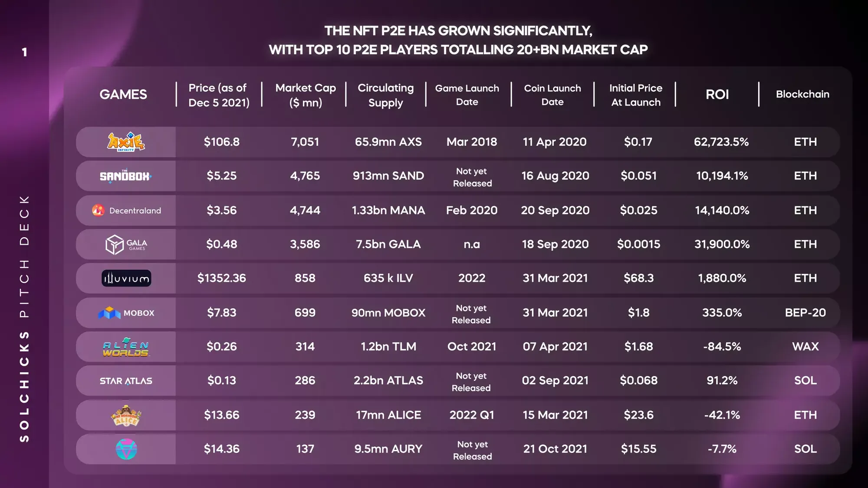This screenshot has height=488, width=868.
Task: Select the MOBOX logo
Action: point(126,313)
